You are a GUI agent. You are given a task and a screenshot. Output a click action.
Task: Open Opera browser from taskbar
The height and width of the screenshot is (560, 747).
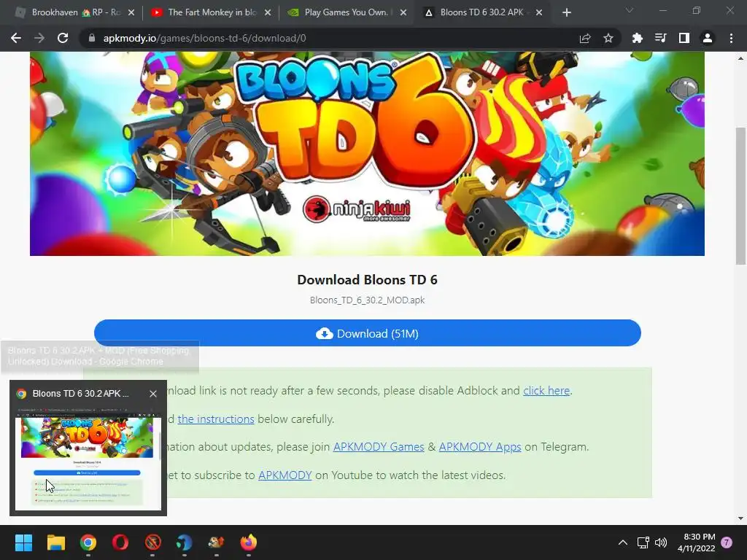pyautogui.click(x=120, y=542)
